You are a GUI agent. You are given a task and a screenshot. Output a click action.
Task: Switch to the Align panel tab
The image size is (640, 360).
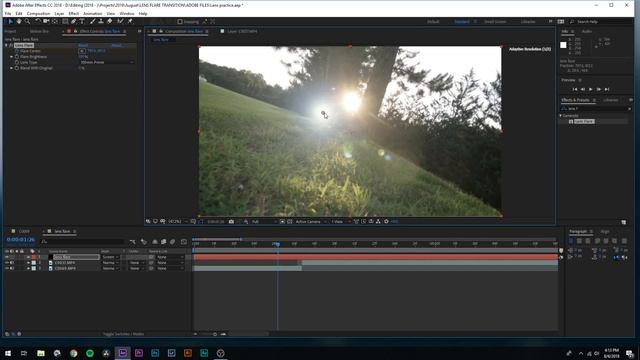(x=605, y=231)
